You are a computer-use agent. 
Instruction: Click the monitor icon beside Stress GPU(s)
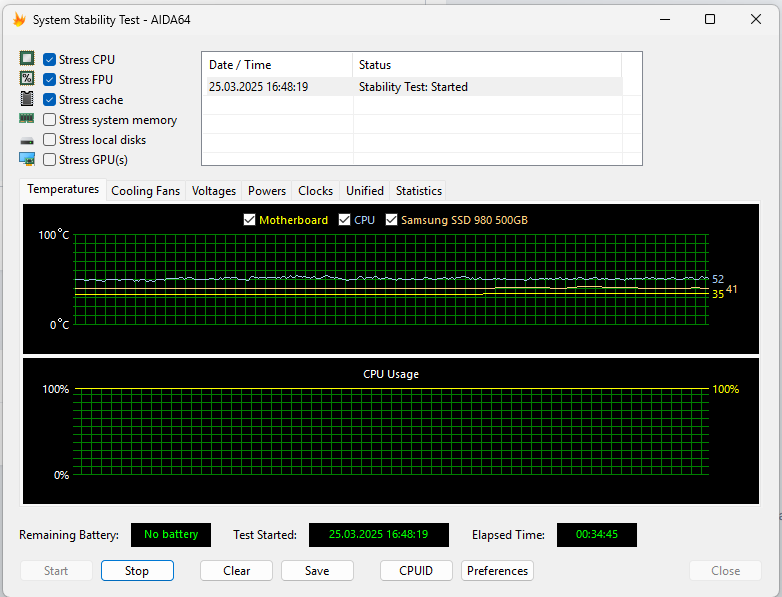pyautogui.click(x=27, y=159)
